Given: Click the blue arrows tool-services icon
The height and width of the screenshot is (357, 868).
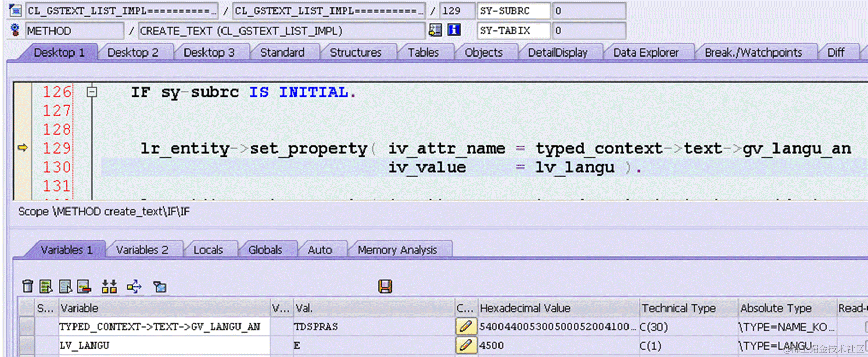Looking at the screenshot, I should pos(134,286).
